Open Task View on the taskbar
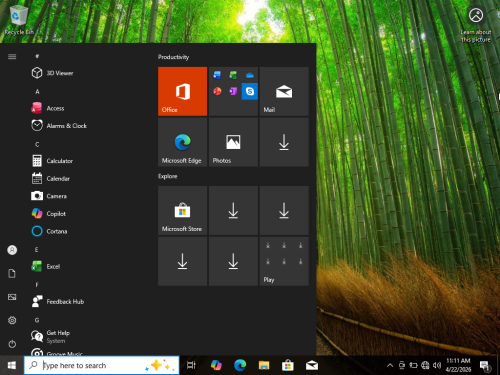 tap(191, 365)
